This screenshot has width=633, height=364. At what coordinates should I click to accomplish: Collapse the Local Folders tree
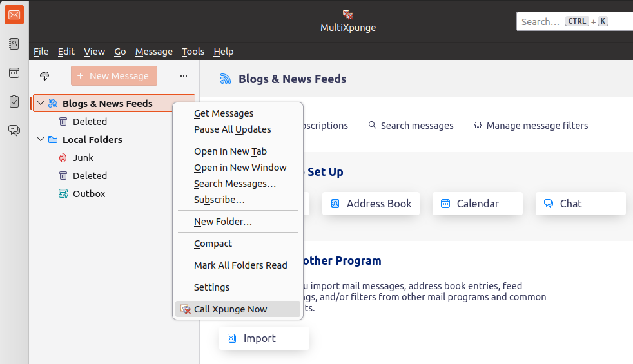[x=41, y=139]
